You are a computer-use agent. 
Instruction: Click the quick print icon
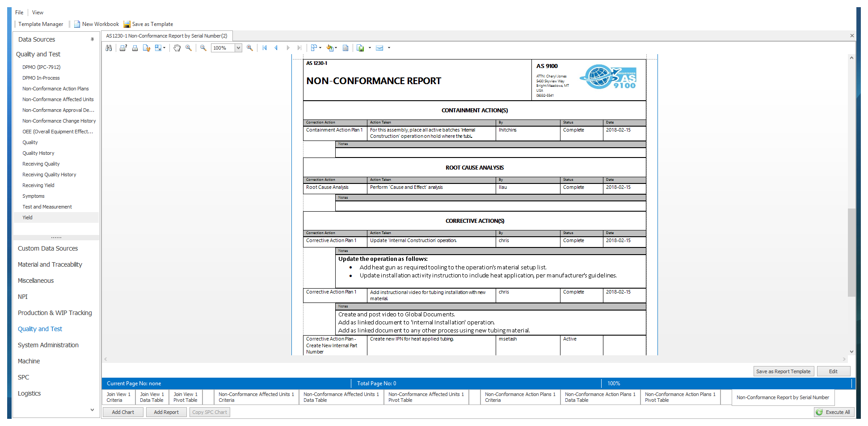click(x=135, y=48)
